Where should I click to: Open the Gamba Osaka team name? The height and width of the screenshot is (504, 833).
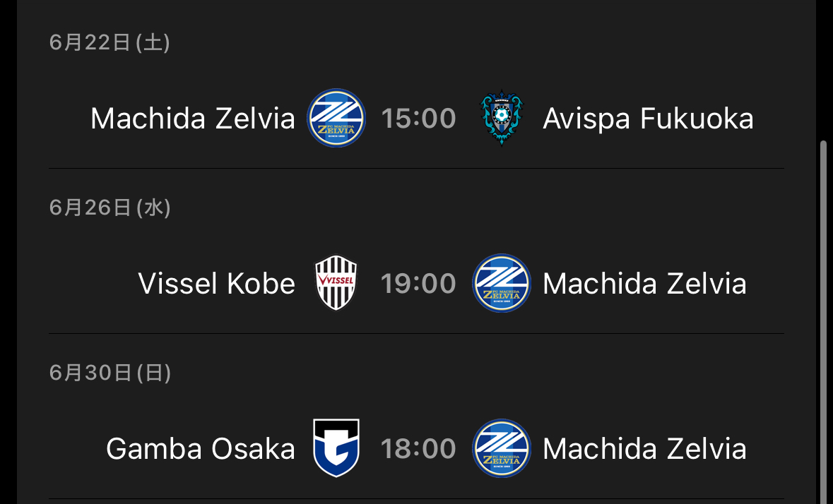(x=201, y=448)
